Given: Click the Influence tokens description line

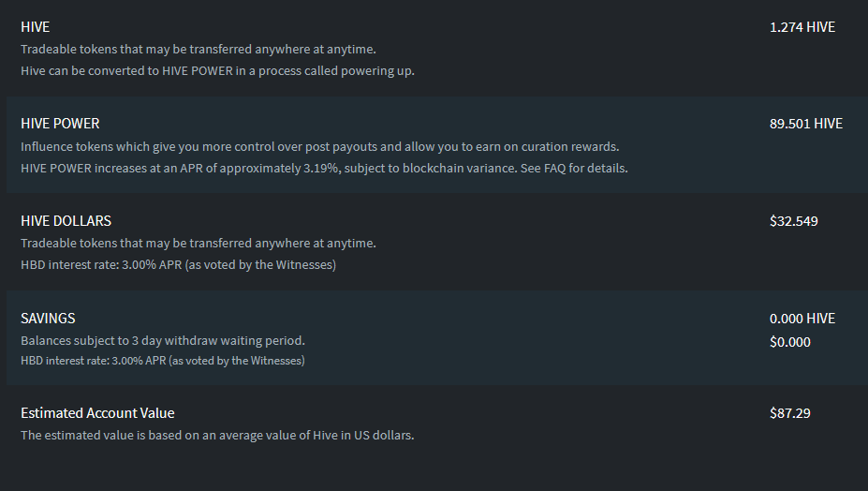Looking at the screenshot, I should tap(320, 147).
